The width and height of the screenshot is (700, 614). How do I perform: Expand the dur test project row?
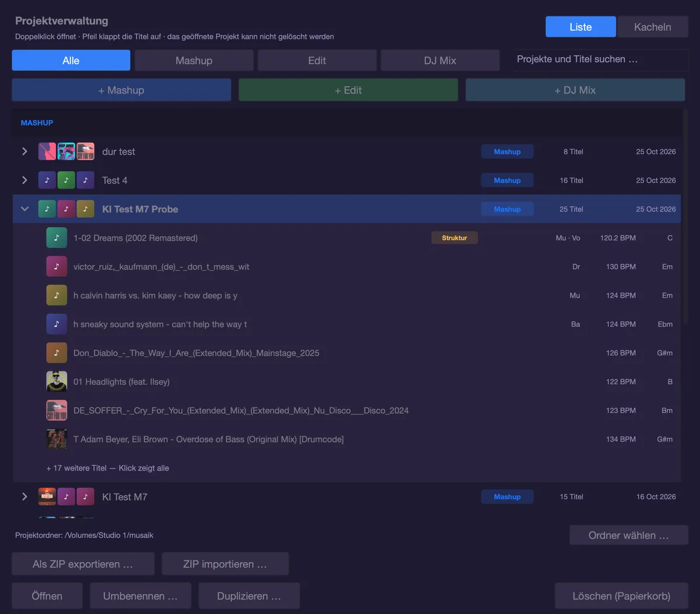[x=24, y=152]
